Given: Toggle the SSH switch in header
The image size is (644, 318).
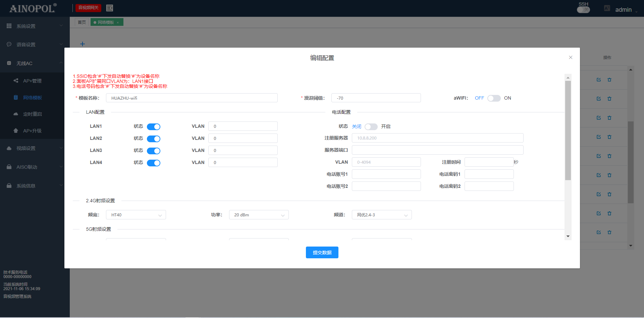Looking at the screenshot, I should (583, 10).
